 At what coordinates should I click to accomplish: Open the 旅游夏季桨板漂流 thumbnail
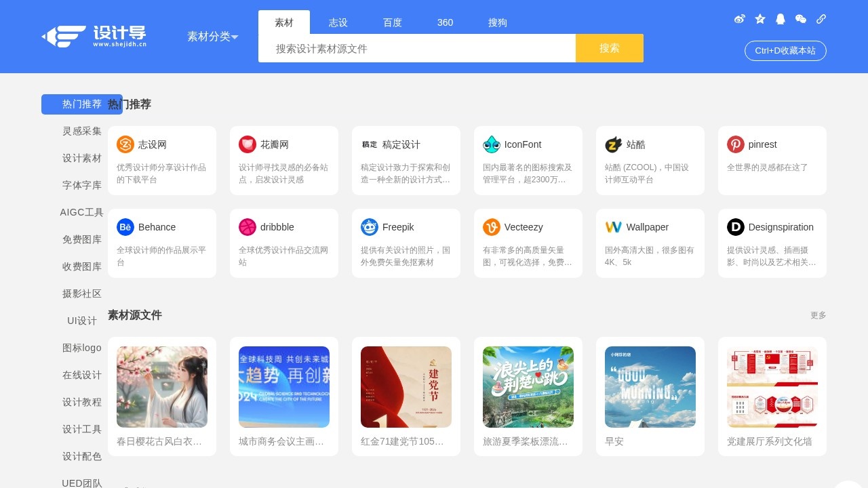coord(528,387)
